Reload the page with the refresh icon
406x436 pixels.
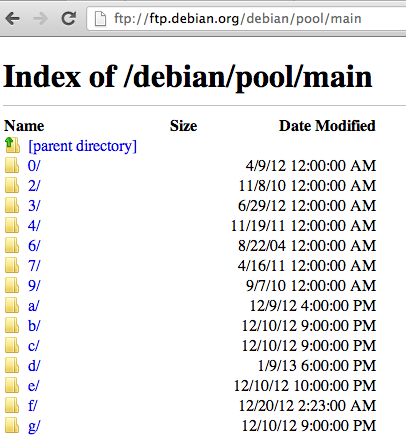(x=69, y=18)
